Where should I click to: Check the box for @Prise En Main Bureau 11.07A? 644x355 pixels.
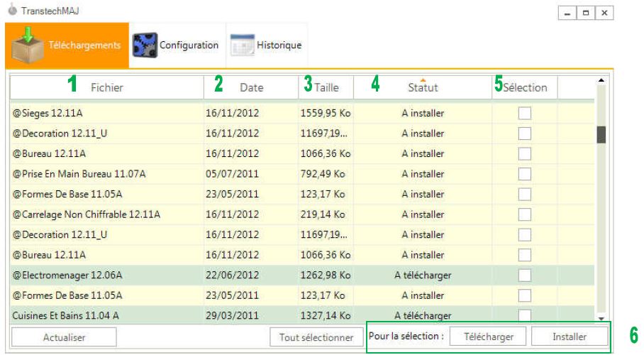point(524,174)
